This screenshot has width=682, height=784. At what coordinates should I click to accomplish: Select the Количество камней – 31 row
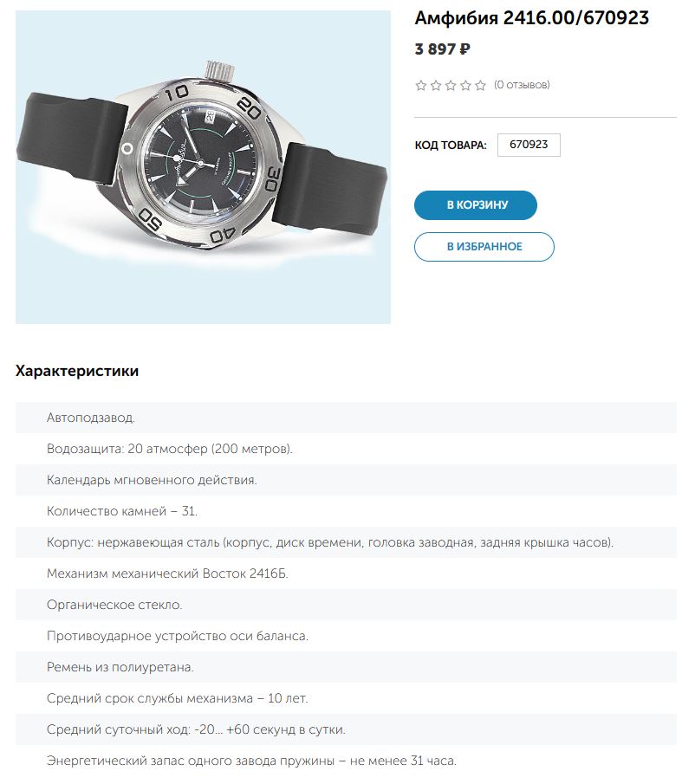122,511
